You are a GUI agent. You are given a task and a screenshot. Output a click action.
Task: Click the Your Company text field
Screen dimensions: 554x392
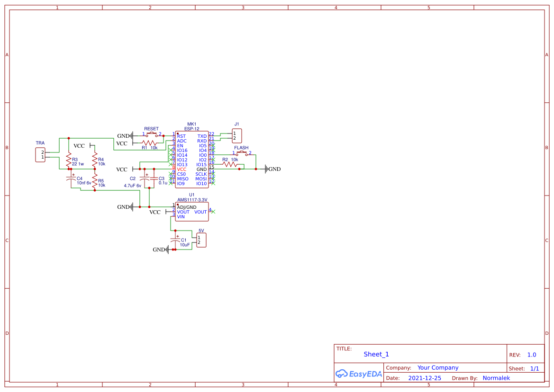tap(438, 367)
